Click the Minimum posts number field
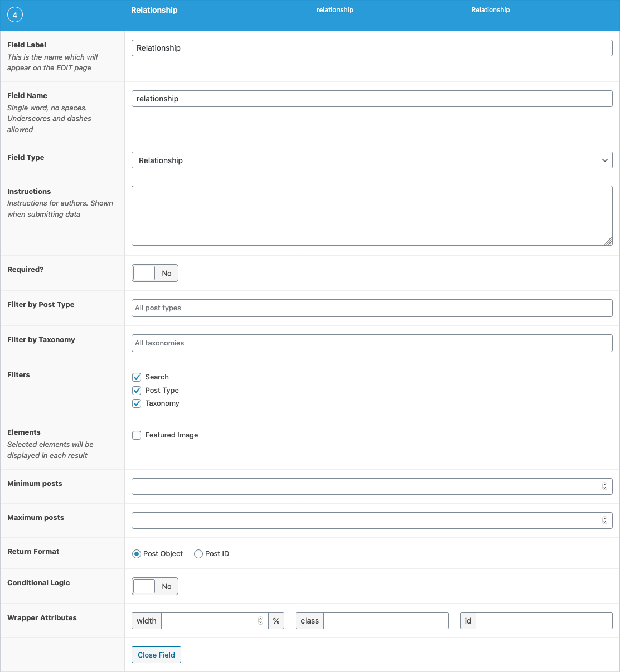The image size is (620, 672). tap(372, 486)
